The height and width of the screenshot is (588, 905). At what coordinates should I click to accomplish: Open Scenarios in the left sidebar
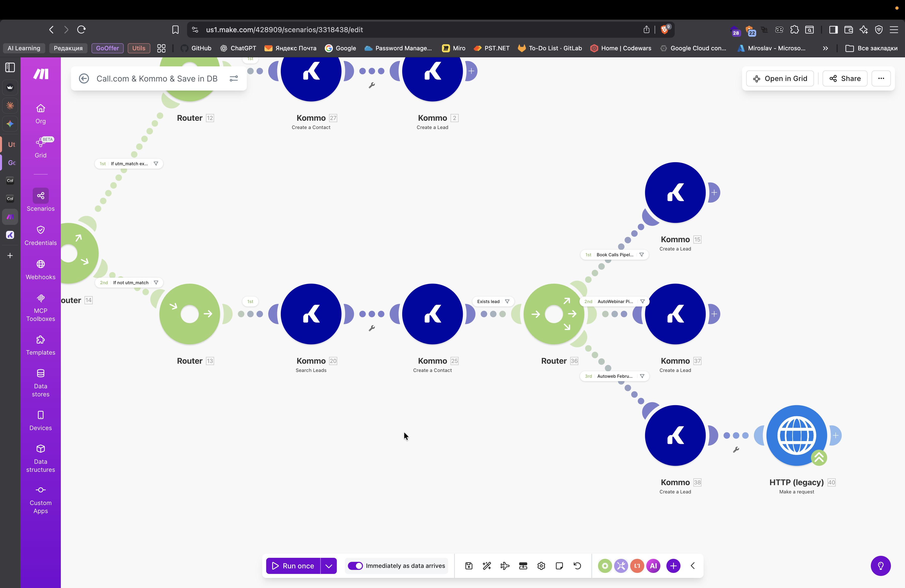pos(40,200)
